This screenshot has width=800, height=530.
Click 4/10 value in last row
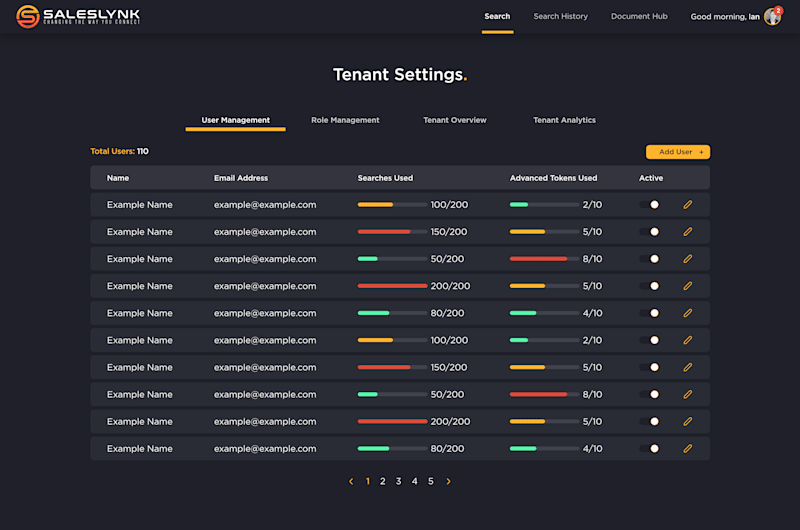point(592,448)
